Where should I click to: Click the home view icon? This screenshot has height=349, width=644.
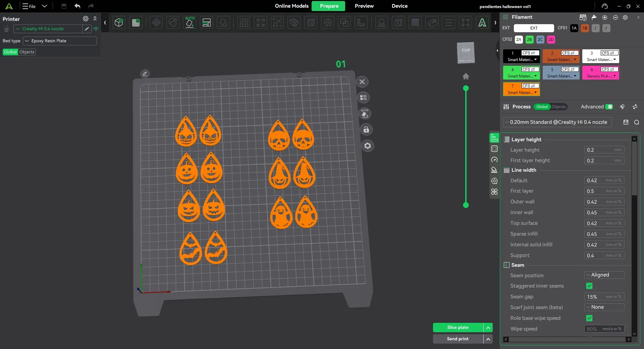(x=466, y=77)
